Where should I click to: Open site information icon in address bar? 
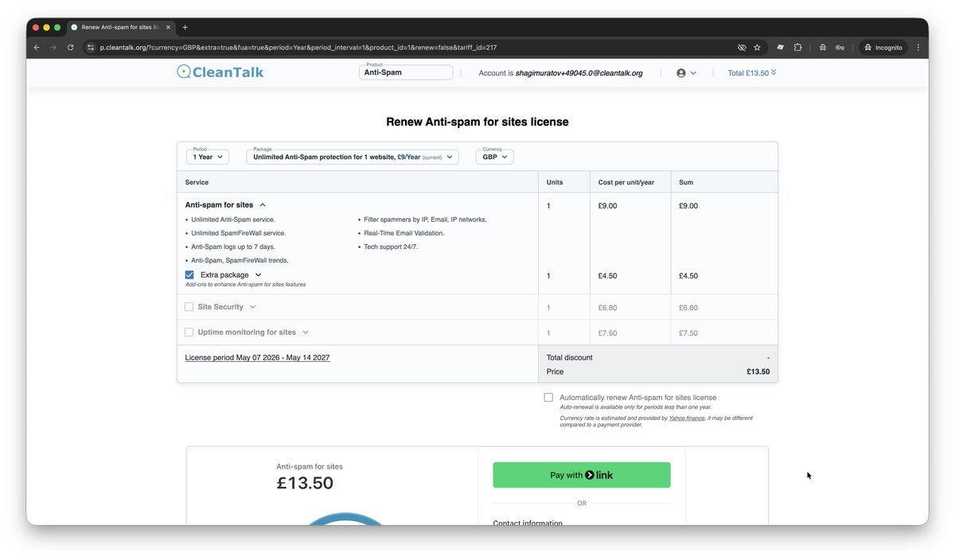coord(90,48)
